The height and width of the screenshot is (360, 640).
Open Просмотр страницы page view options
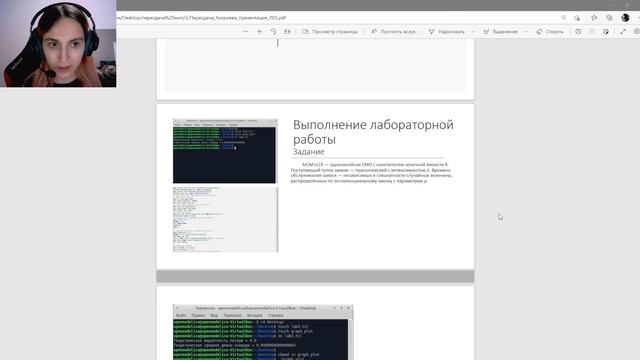coord(330,31)
